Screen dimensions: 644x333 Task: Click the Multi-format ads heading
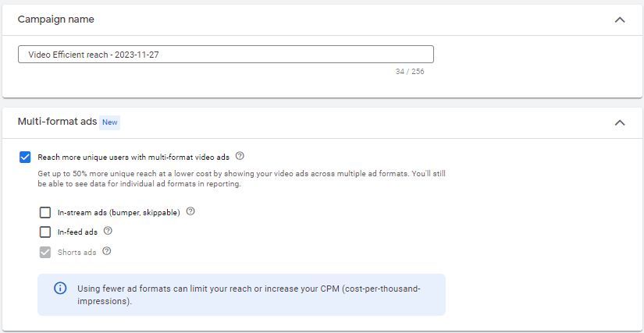tap(57, 122)
